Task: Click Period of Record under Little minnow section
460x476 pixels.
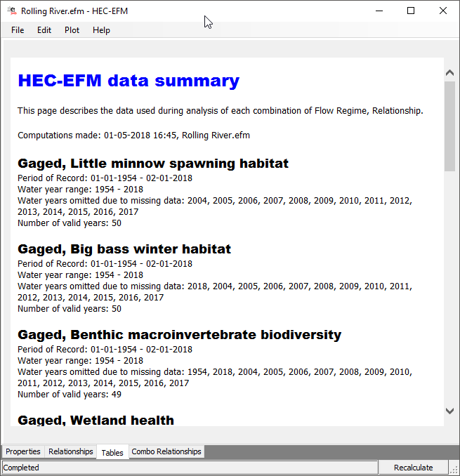Action: click(x=105, y=178)
